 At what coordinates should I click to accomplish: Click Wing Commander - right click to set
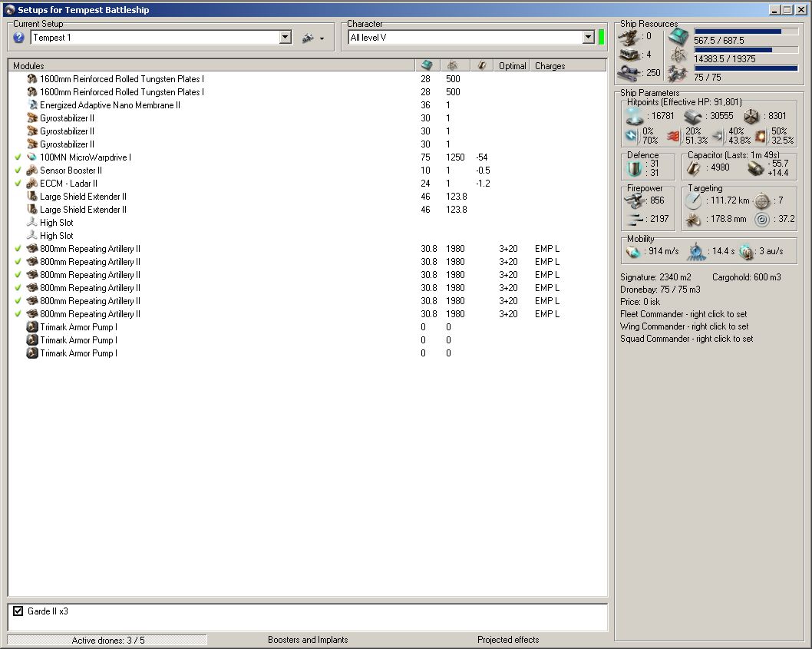[x=684, y=326]
